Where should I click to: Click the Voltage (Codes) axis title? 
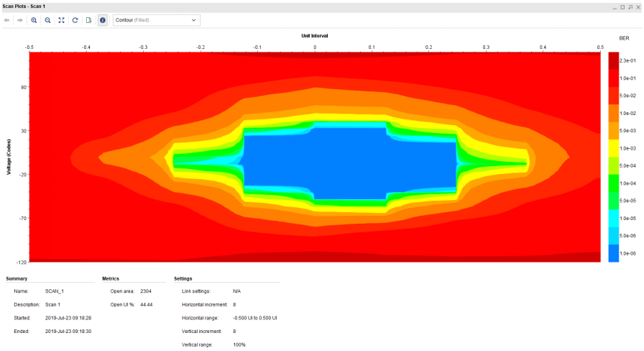tap(9, 157)
